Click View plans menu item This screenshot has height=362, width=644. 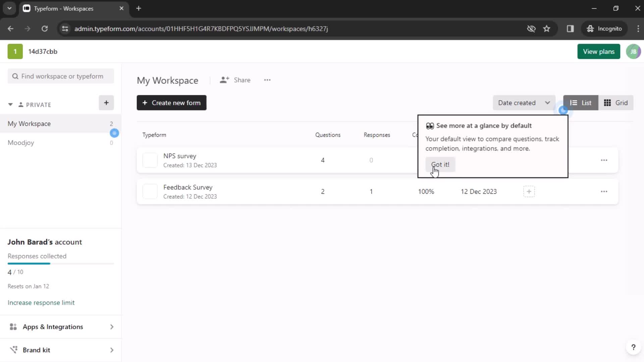tap(599, 51)
